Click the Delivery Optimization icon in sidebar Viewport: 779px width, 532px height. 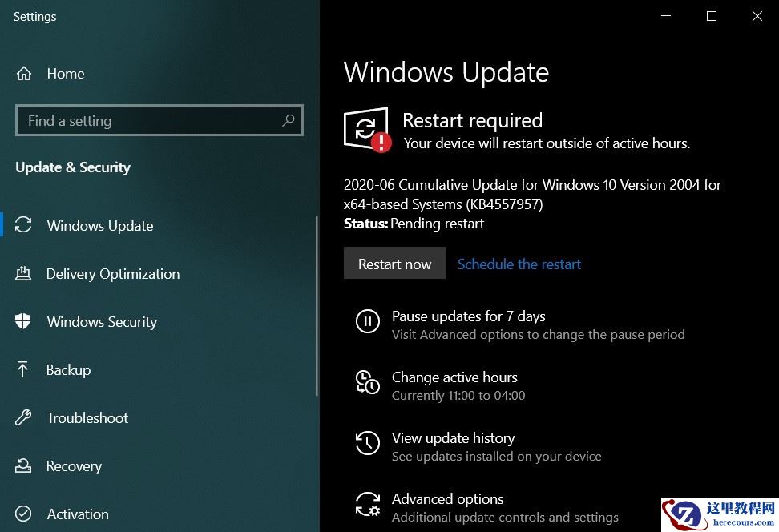click(x=24, y=273)
